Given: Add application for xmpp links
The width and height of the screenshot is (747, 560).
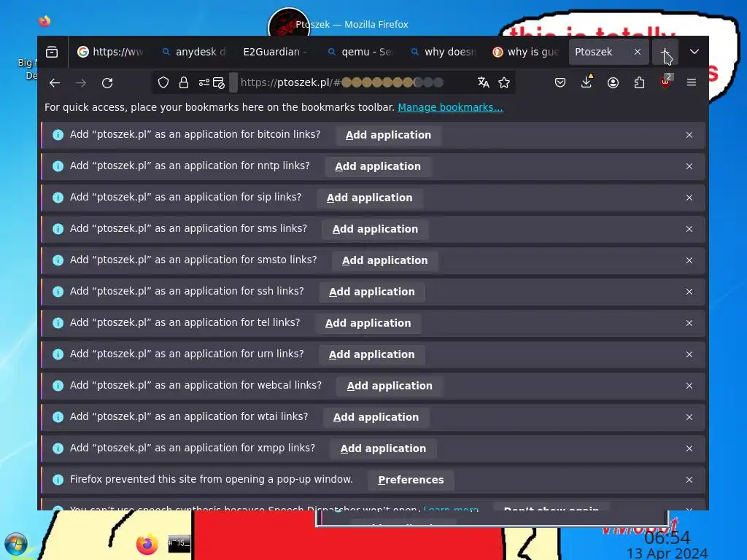Looking at the screenshot, I should pyautogui.click(x=383, y=448).
